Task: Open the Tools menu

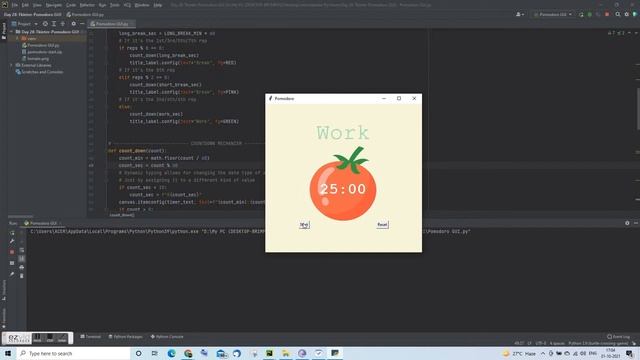Action: click(x=115, y=5)
